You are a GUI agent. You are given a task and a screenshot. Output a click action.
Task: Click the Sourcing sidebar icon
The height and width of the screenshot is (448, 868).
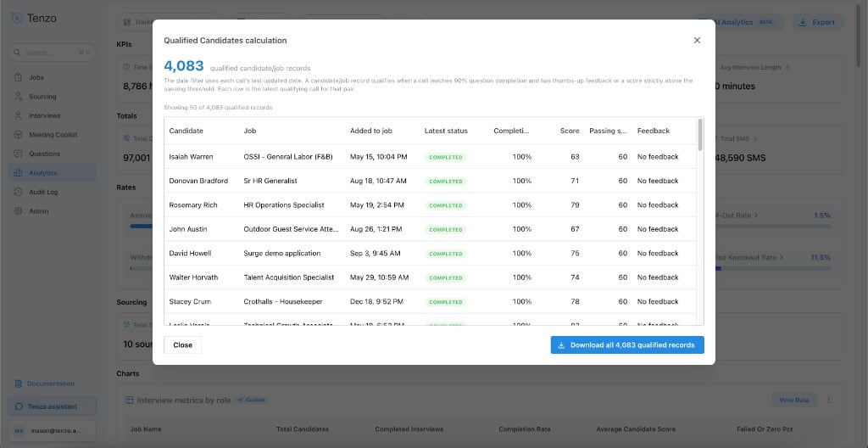19,97
